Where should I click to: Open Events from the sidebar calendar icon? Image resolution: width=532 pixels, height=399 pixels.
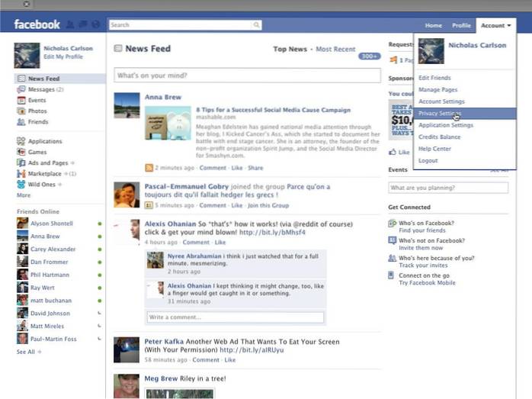click(21, 100)
